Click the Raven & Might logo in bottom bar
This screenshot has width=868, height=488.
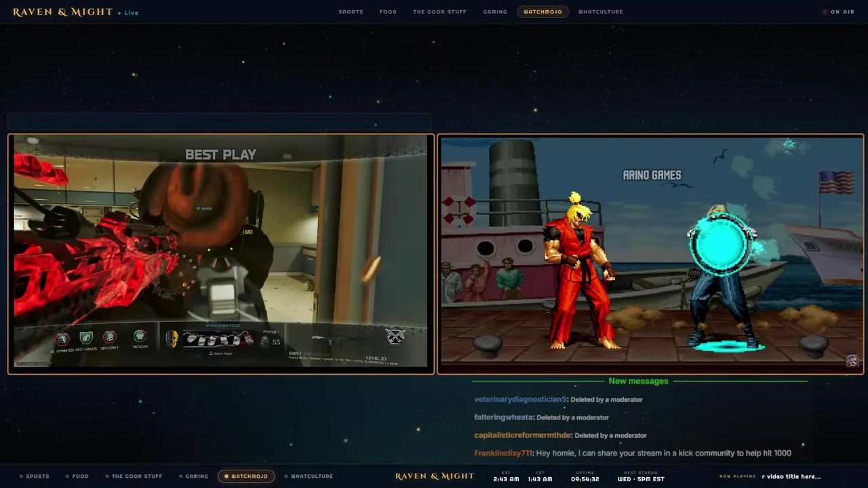tap(435, 476)
